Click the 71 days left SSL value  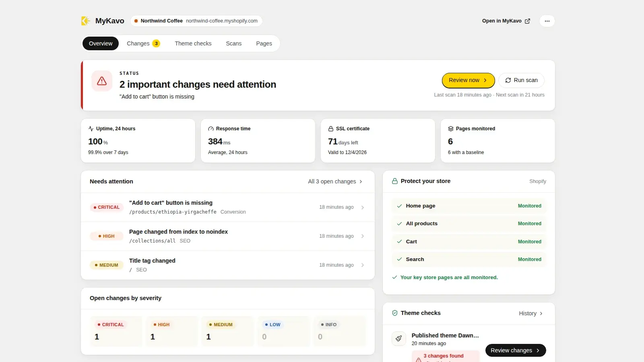[x=343, y=142]
